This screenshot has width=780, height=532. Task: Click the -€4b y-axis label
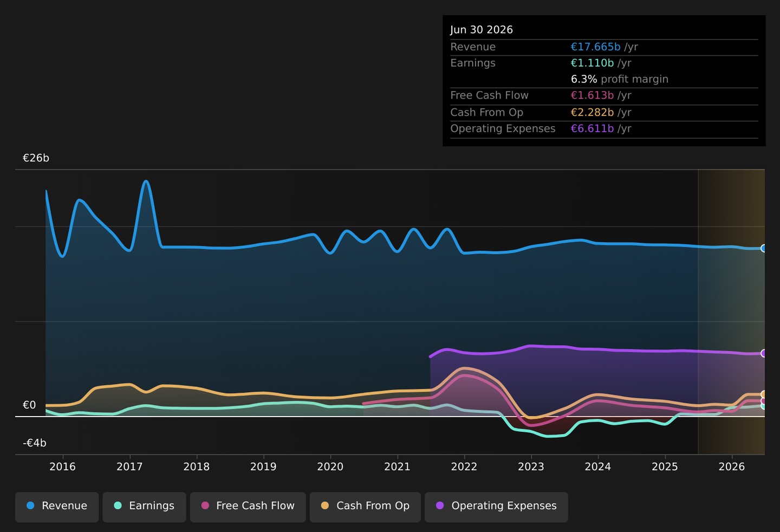click(35, 443)
